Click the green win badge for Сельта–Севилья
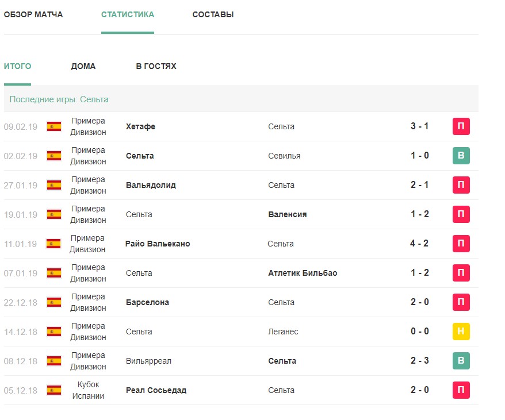The height and width of the screenshot is (420, 505). pos(461,156)
